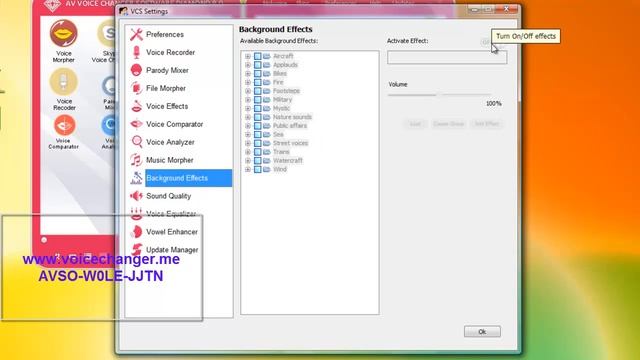Image resolution: width=640 pixels, height=360 pixels.
Task: Select the Street voices label
Action: (291, 143)
